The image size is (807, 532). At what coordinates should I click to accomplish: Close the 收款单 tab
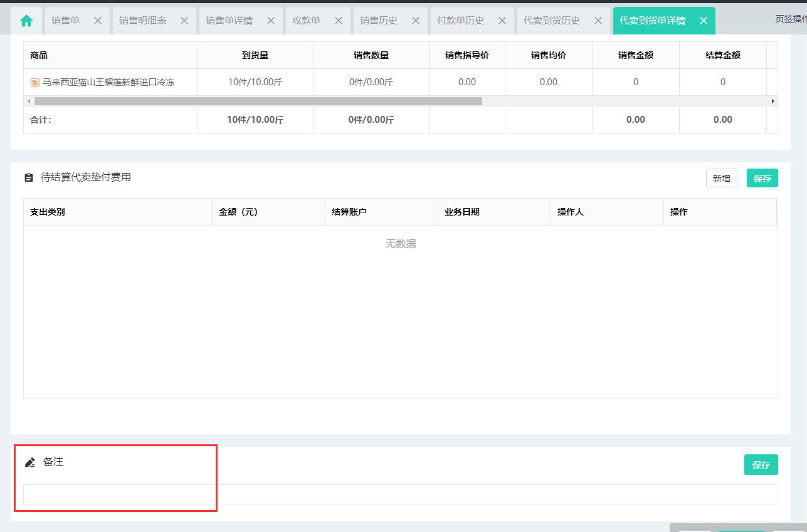[339, 21]
